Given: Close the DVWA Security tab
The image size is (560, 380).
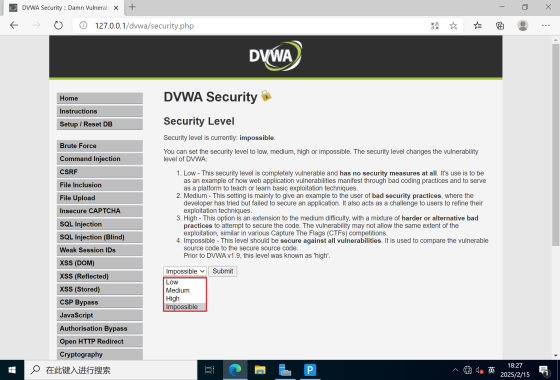Looking at the screenshot, I should pos(116,8).
